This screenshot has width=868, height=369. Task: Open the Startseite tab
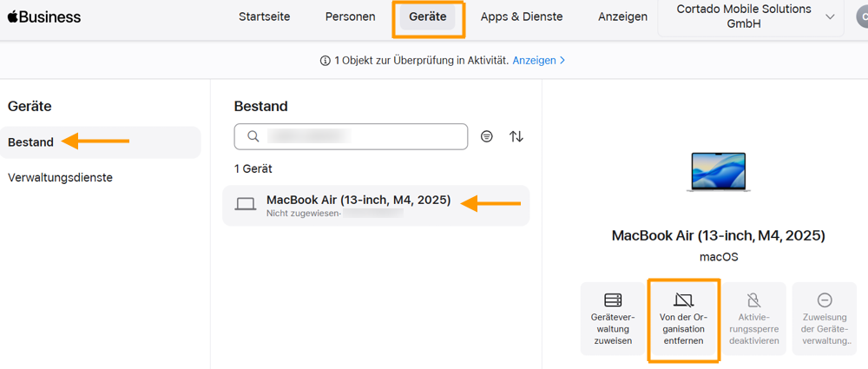pyautogui.click(x=264, y=16)
